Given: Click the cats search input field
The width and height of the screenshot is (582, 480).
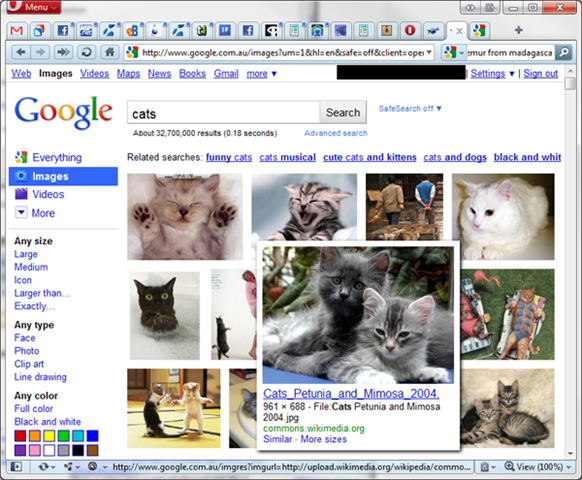Looking at the screenshot, I should tap(223, 113).
